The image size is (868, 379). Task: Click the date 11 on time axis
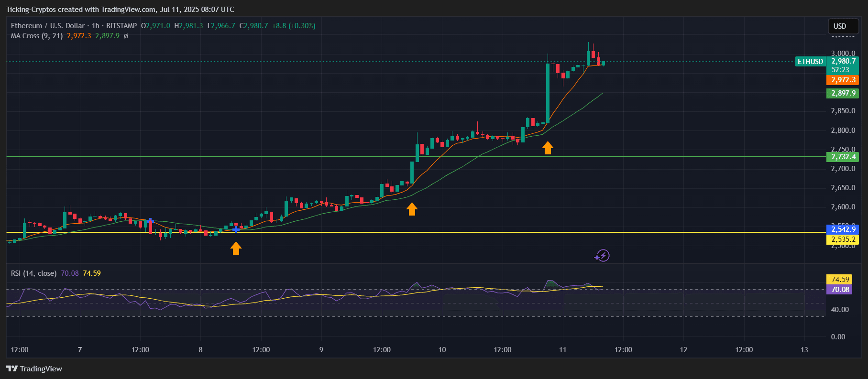pos(563,350)
